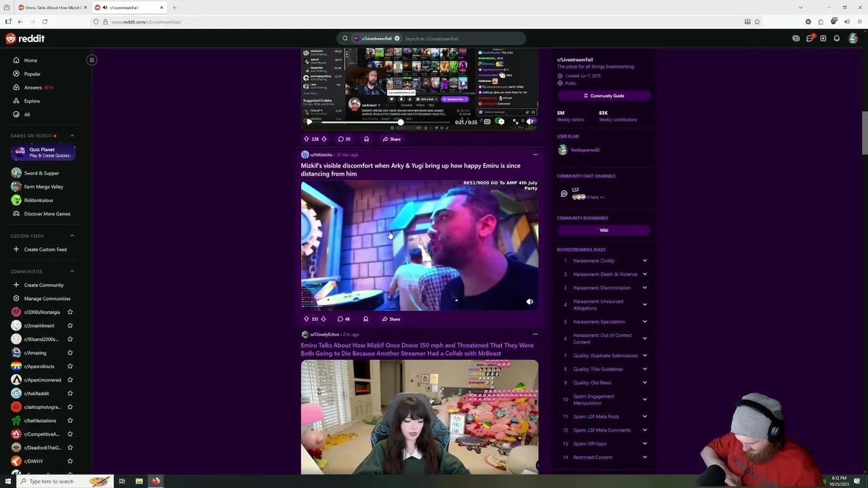Play the top video clip
This screenshot has height=488, width=868.
tap(309, 122)
